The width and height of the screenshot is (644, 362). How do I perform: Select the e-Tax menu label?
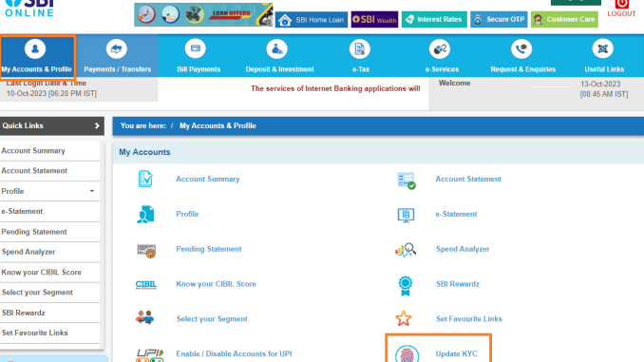tap(361, 69)
